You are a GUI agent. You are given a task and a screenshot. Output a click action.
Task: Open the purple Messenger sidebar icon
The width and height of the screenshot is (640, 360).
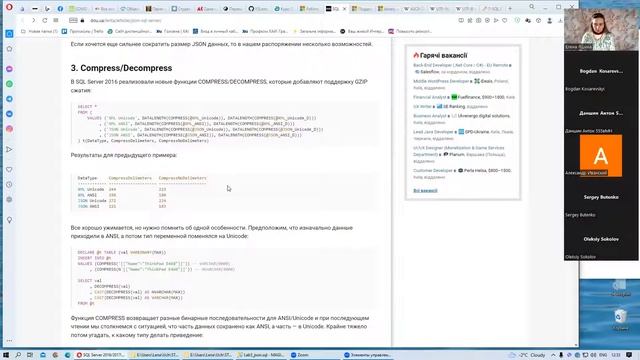[x=9, y=69]
